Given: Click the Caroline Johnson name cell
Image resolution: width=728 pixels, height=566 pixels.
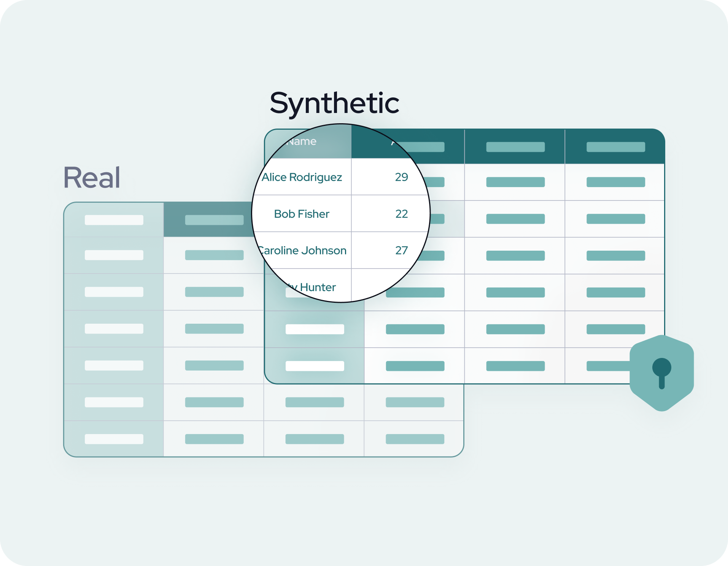Looking at the screenshot, I should pyautogui.click(x=303, y=250).
